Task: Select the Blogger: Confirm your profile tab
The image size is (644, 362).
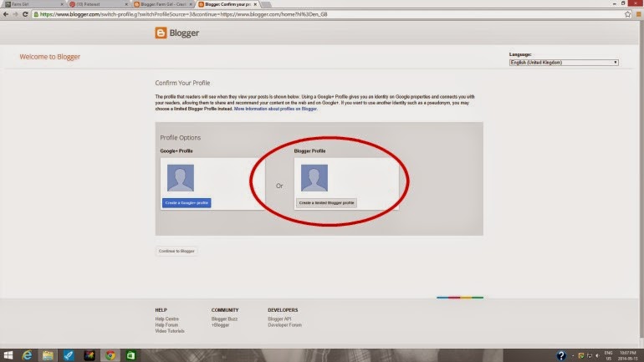Action: point(227,4)
